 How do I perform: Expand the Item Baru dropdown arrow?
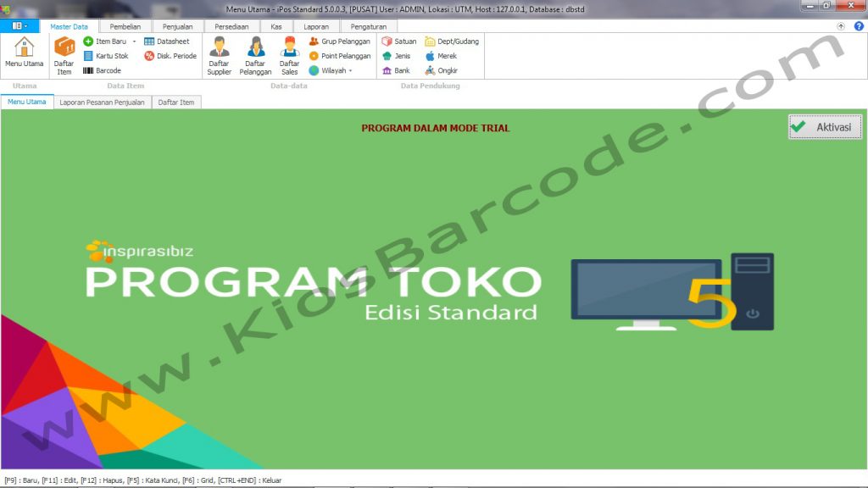[134, 42]
